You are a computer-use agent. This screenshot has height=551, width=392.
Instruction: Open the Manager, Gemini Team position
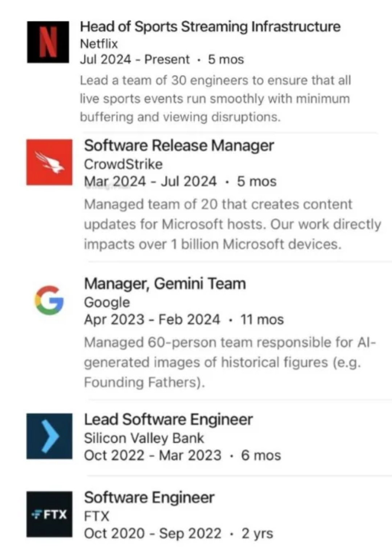pos(165,284)
